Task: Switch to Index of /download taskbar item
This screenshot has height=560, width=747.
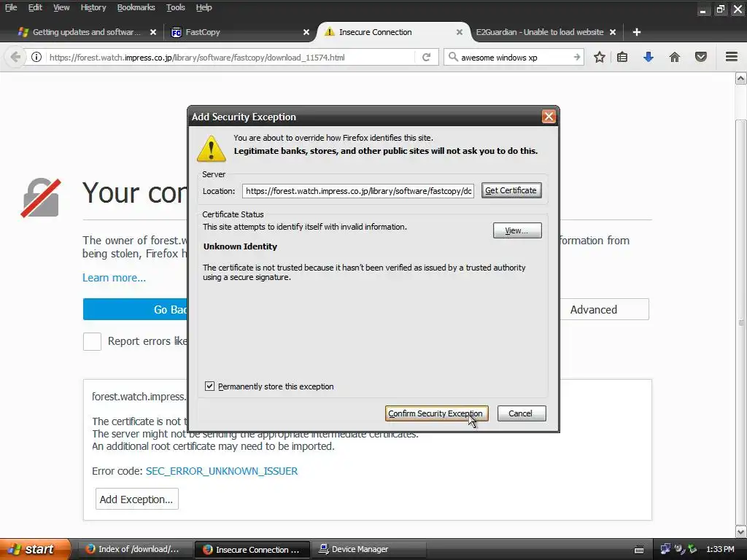Action: (x=134, y=549)
